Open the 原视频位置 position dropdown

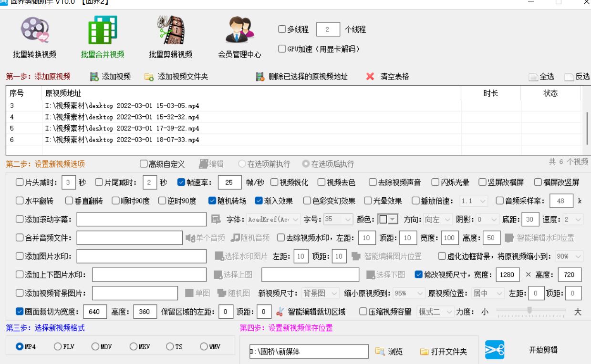487,294
